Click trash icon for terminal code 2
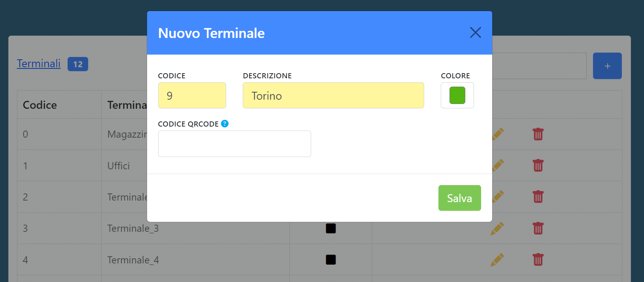This screenshot has width=644, height=282. [538, 197]
